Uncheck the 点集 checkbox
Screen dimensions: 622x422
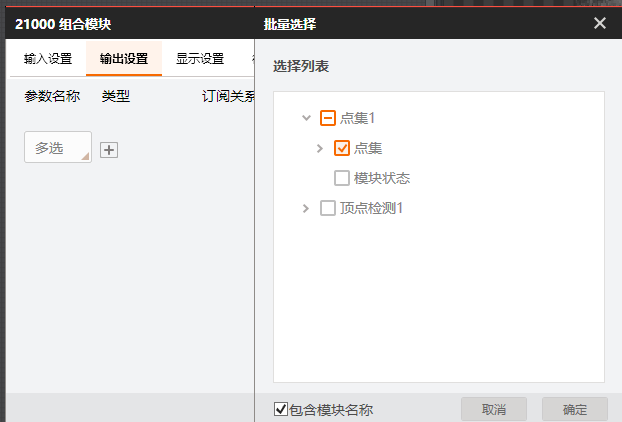tap(341, 148)
